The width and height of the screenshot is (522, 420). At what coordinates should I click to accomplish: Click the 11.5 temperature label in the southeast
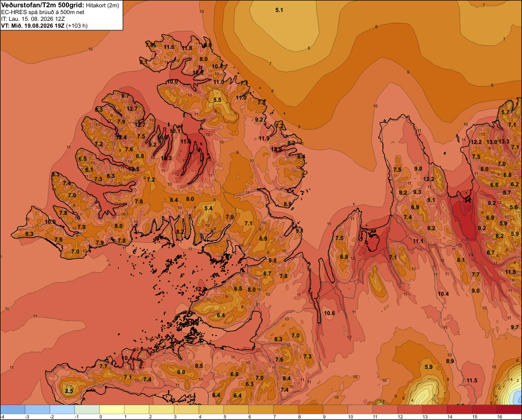472,380
